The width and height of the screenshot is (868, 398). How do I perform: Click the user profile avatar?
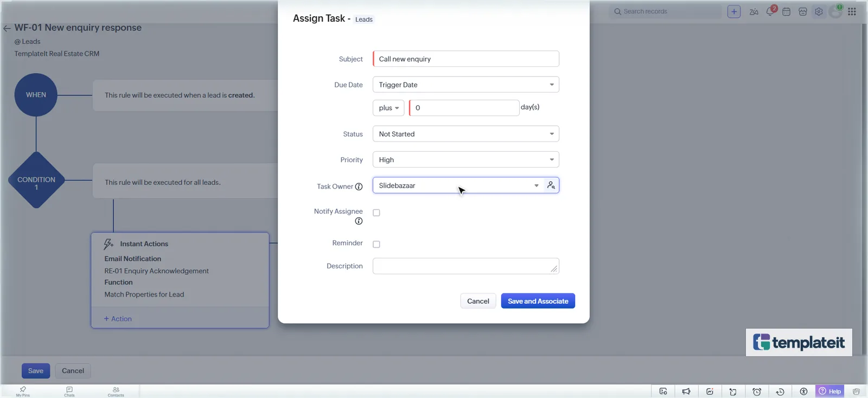pos(836,11)
